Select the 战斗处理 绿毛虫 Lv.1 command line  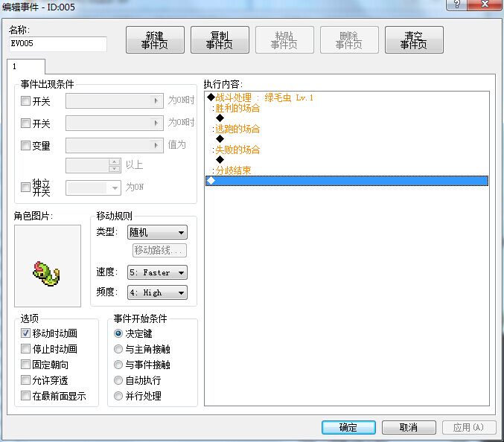pyautogui.click(x=346, y=97)
